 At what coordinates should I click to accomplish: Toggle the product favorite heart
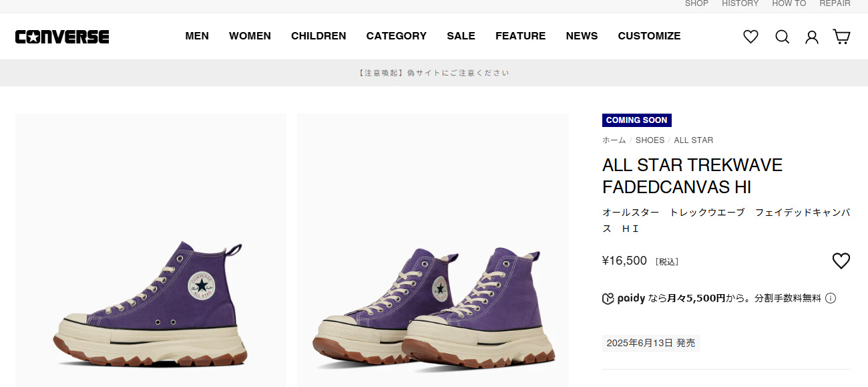point(841,261)
